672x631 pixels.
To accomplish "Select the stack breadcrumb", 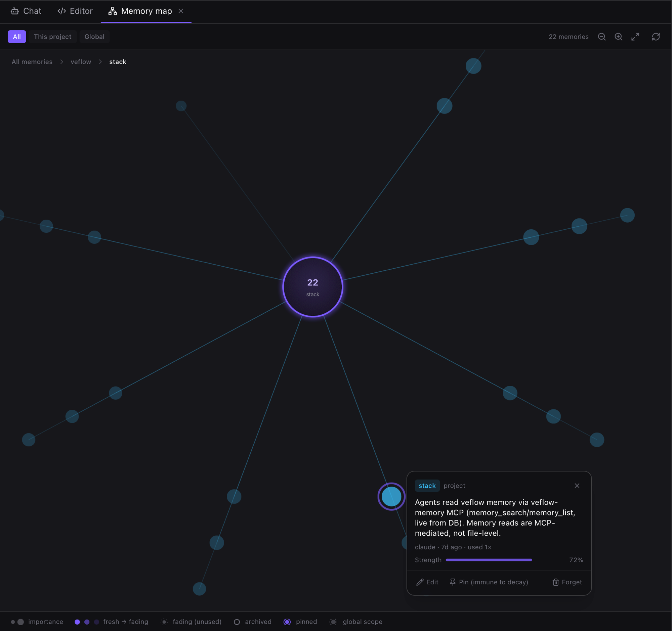I will coord(118,62).
